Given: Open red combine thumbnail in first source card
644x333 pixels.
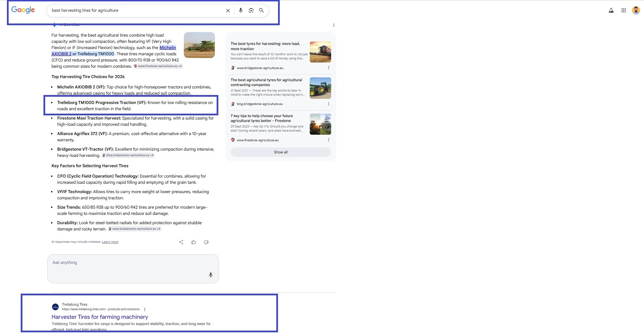Looking at the screenshot, I should pyautogui.click(x=320, y=52).
